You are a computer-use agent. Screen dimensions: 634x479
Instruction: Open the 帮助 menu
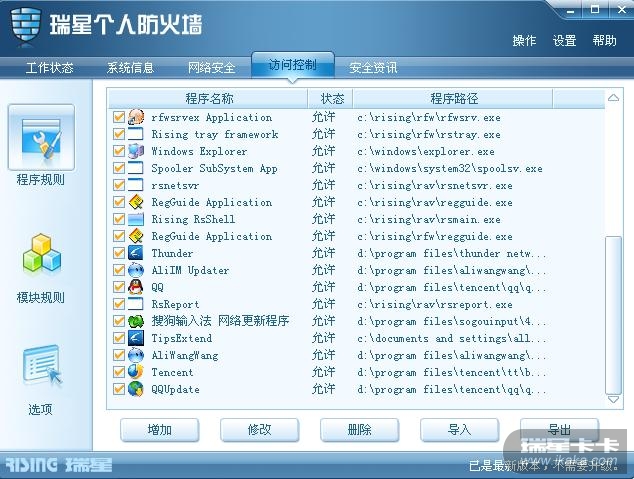pyautogui.click(x=604, y=40)
